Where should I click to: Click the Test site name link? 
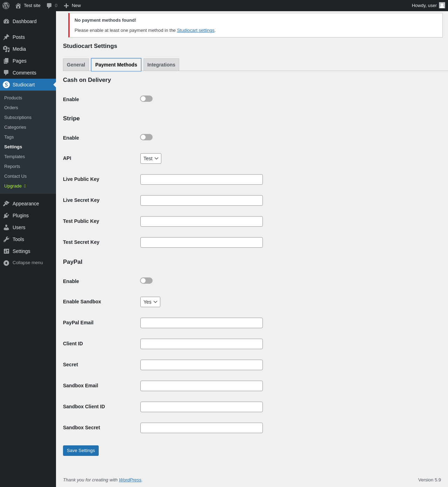coord(32,6)
